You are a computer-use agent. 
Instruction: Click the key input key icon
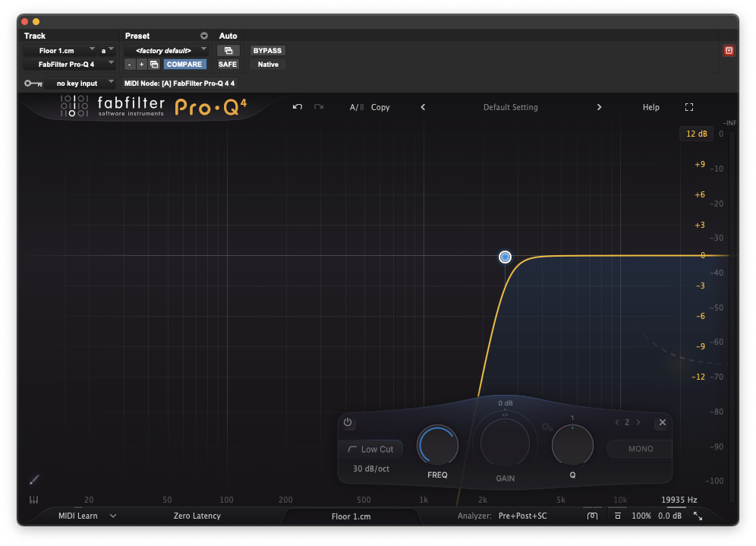33,84
